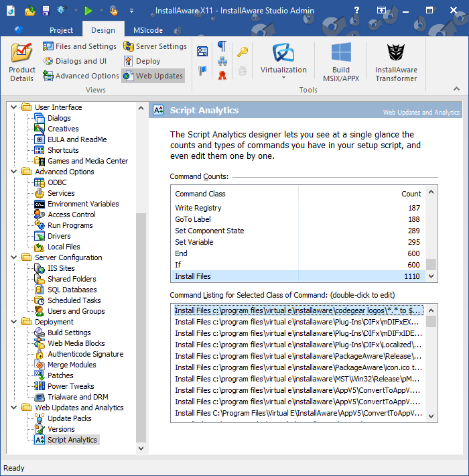
Task: Select Dialogs in the tree
Action: 59,118
